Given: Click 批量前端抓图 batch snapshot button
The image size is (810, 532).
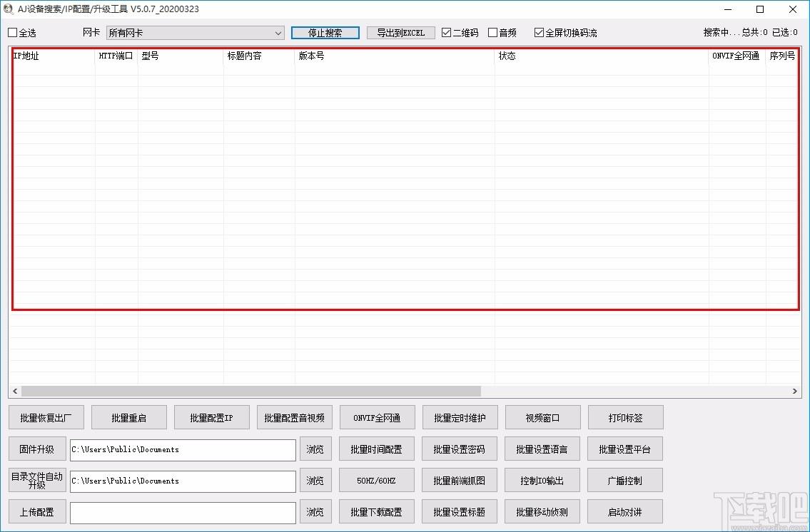Looking at the screenshot, I should [x=460, y=481].
